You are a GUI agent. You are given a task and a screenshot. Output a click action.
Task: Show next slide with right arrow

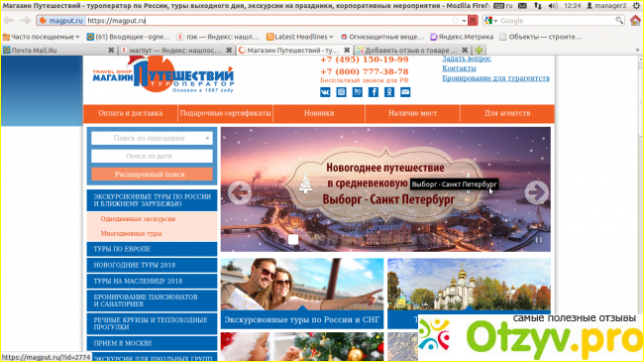(x=536, y=192)
